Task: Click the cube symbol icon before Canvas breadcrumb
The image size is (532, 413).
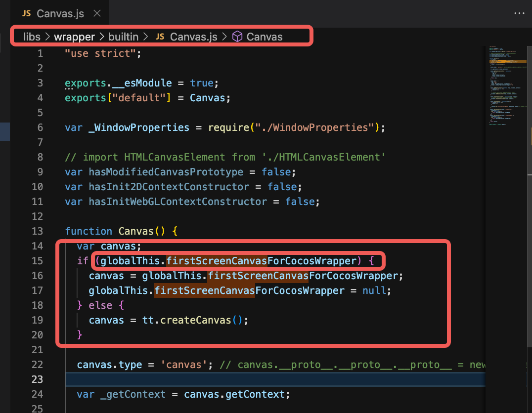Action: tap(237, 37)
